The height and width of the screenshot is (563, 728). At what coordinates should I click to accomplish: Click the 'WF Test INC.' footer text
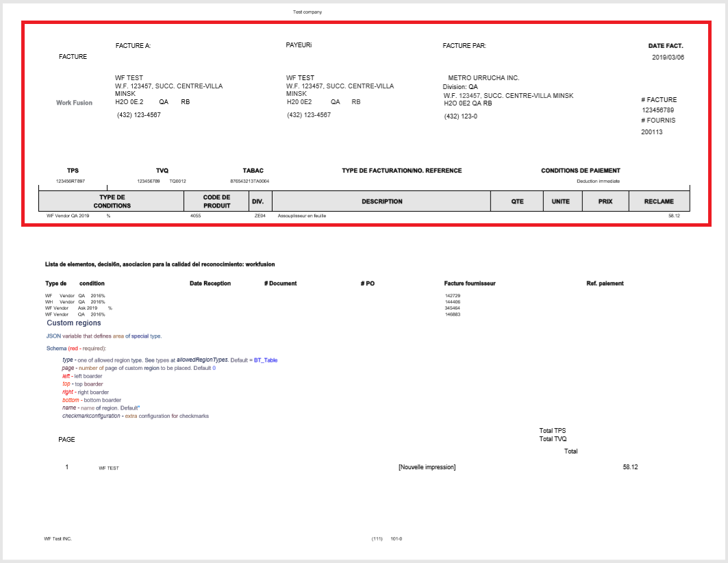coord(58,539)
